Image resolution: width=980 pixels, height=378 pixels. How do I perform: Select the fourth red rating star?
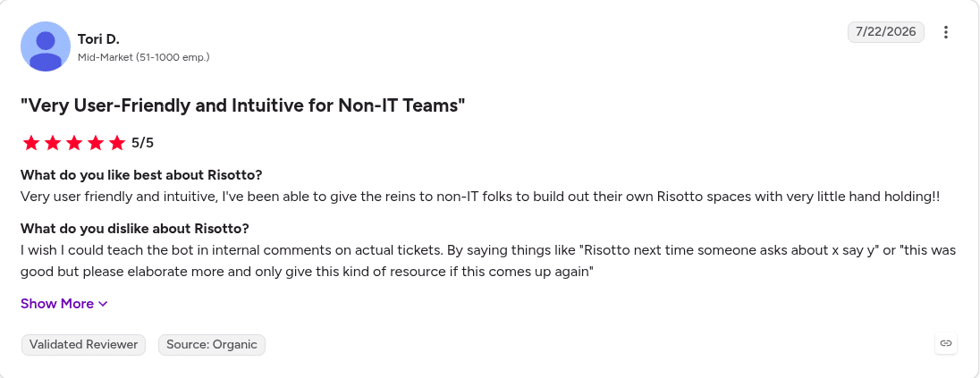click(95, 143)
